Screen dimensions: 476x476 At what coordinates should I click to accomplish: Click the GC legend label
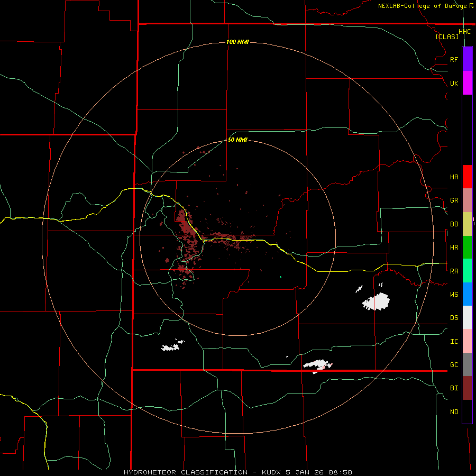(454, 365)
